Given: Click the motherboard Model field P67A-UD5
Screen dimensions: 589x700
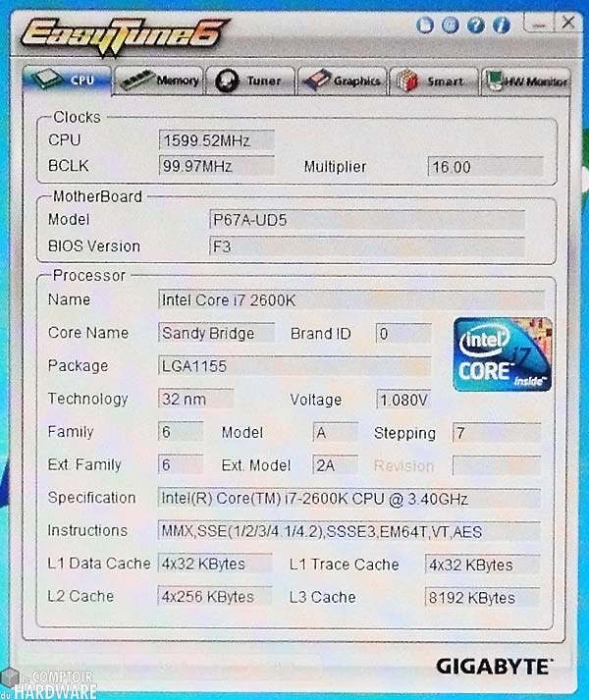Looking at the screenshot, I should coord(367,220).
